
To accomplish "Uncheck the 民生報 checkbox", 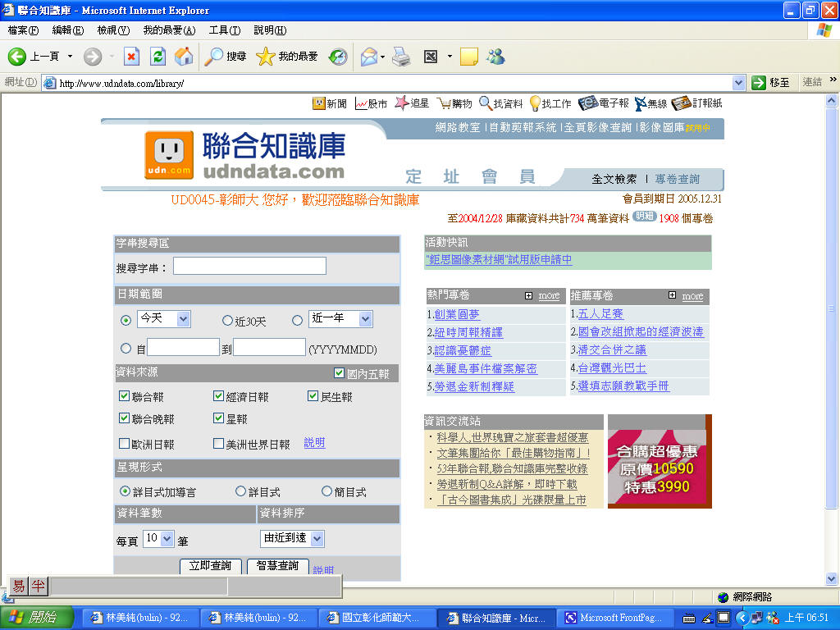I will tap(313, 396).
